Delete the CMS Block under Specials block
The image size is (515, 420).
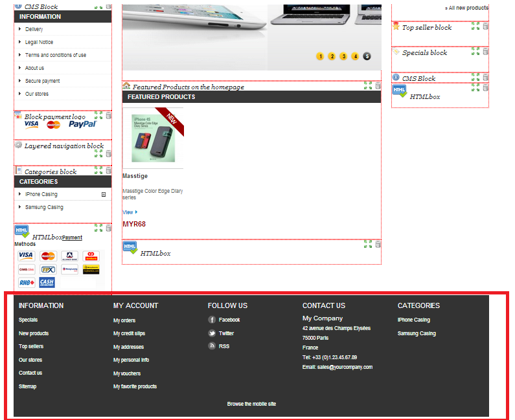(486, 78)
